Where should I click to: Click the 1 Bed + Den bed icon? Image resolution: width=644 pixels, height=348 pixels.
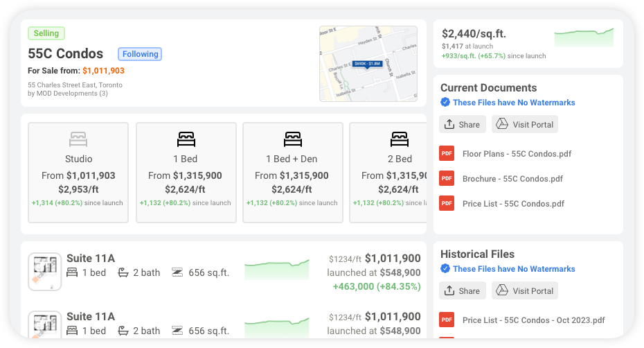293,139
